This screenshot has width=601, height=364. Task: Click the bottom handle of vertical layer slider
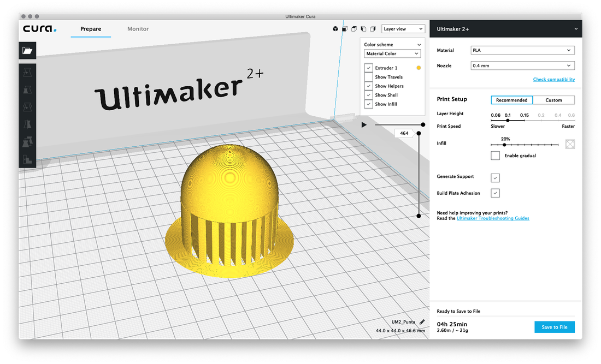pos(419,216)
